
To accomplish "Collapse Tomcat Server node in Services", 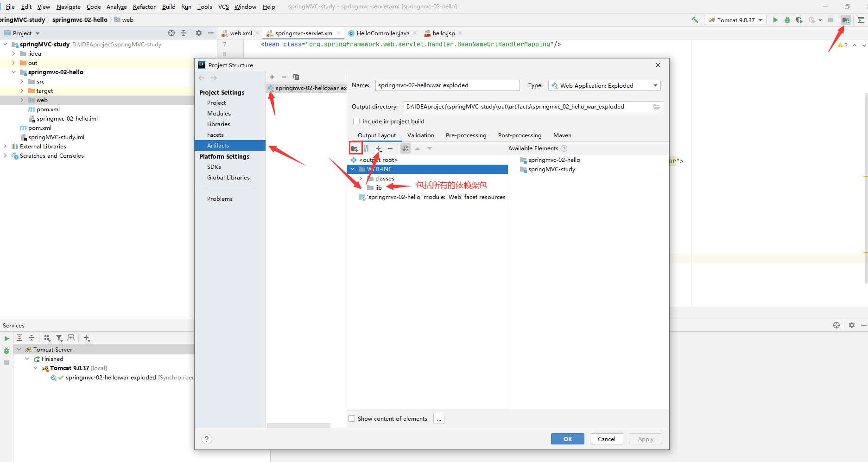I will (x=19, y=350).
